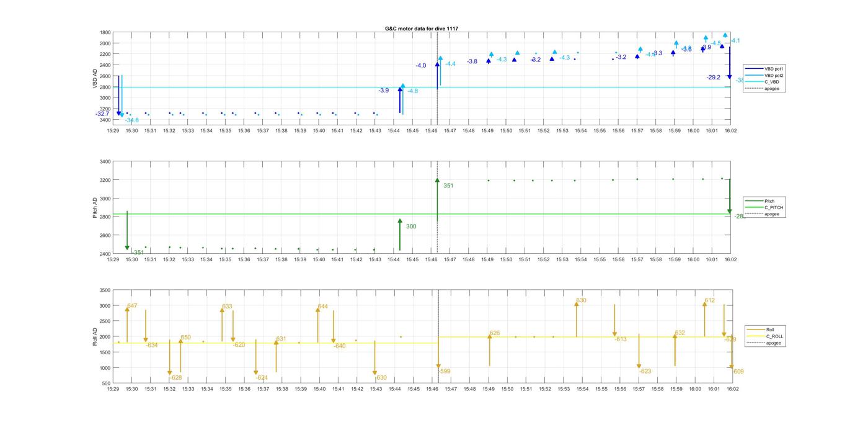Viewport: 868px width, 430px height.
Task: Click the "650" roll data label
Action: [185, 338]
